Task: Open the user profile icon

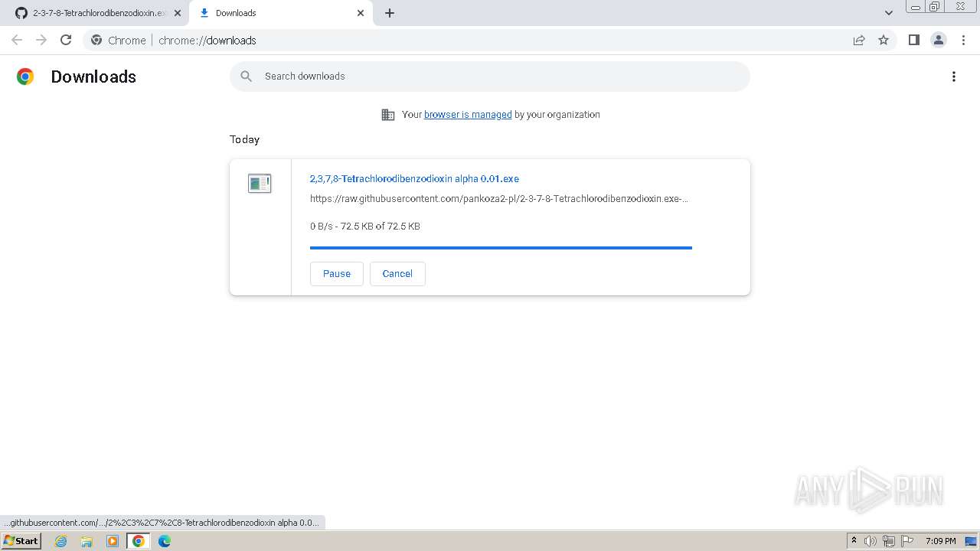Action: click(x=938, y=40)
